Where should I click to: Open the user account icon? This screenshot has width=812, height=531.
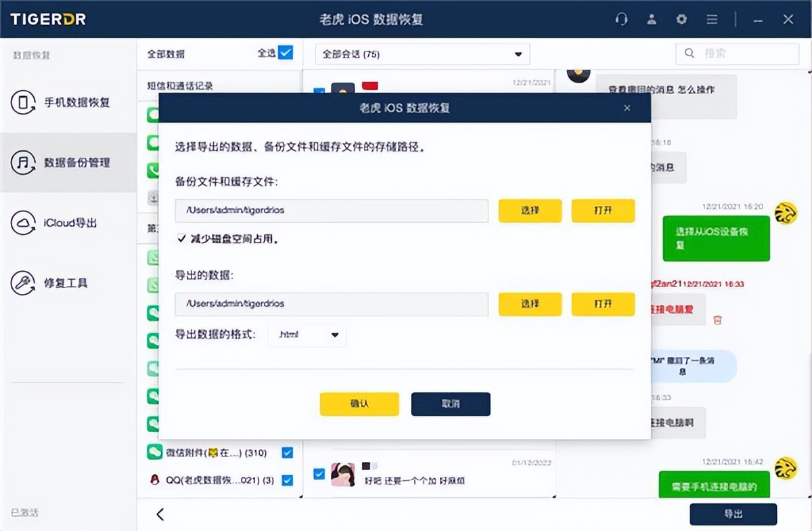[x=651, y=20]
